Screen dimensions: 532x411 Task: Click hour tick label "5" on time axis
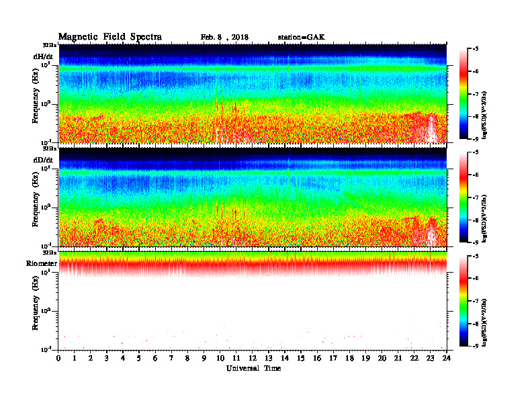tap(139, 359)
